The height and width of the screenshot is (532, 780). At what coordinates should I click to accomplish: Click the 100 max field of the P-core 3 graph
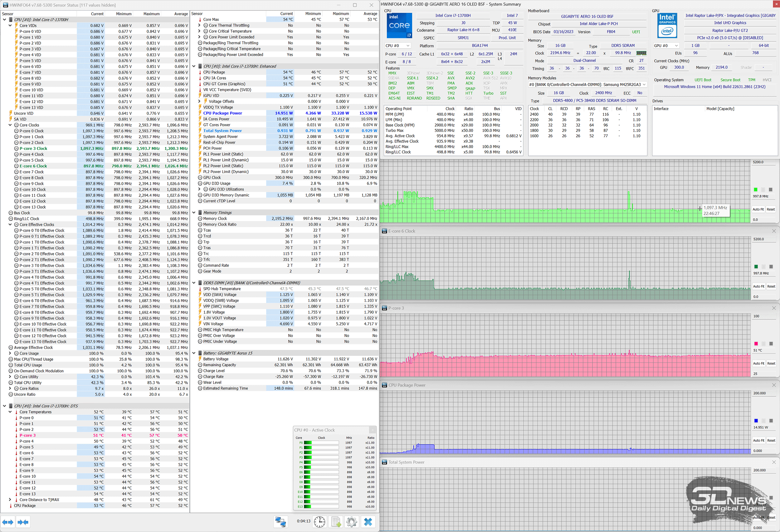click(x=764, y=316)
